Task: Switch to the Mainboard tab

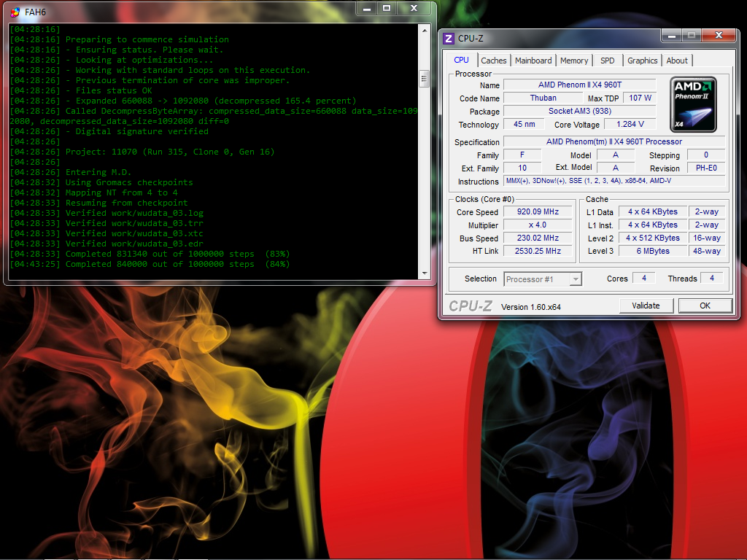Action: pos(533,61)
